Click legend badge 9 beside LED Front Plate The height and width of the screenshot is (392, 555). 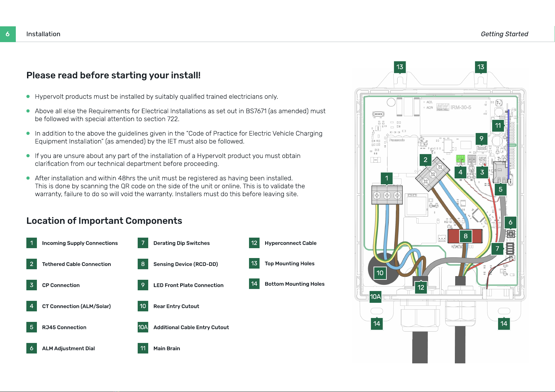(x=143, y=285)
